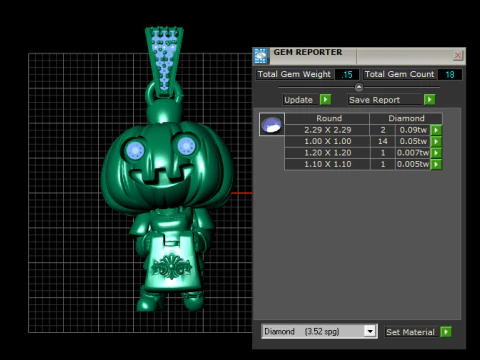This screenshot has width=480, height=360.
Task: Click the Total Gem Weight label
Action: 294,74
